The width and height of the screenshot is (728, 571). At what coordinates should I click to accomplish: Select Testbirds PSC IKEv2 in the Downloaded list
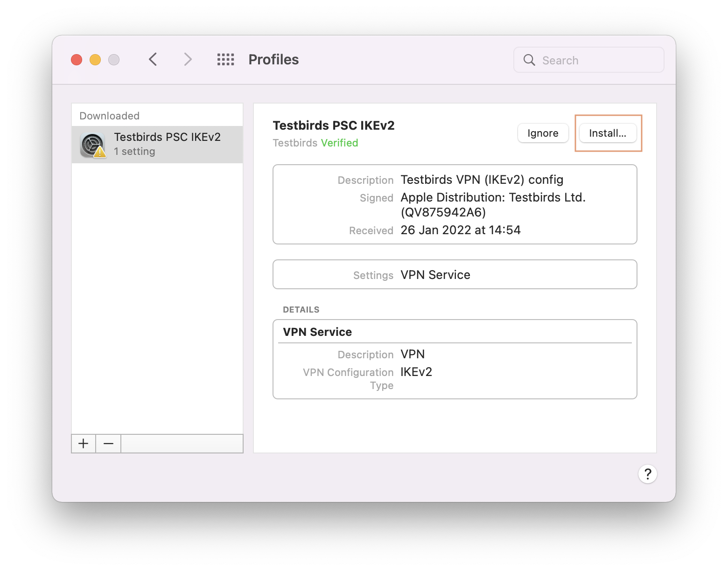coord(167,144)
